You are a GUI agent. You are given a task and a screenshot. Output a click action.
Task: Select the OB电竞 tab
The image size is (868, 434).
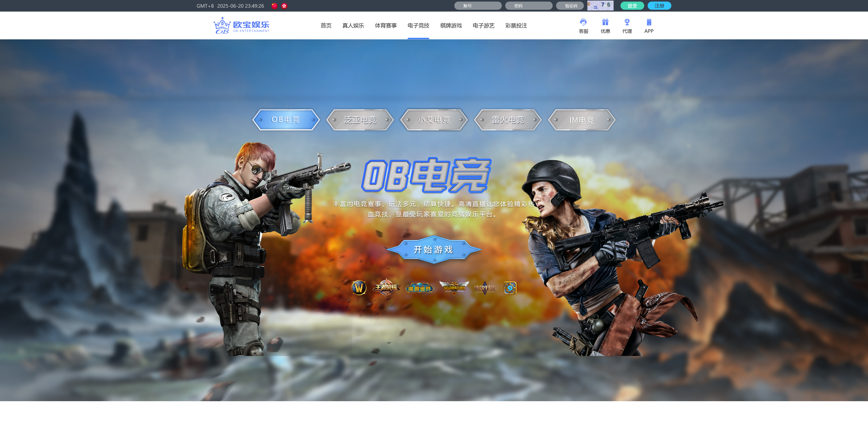(286, 120)
